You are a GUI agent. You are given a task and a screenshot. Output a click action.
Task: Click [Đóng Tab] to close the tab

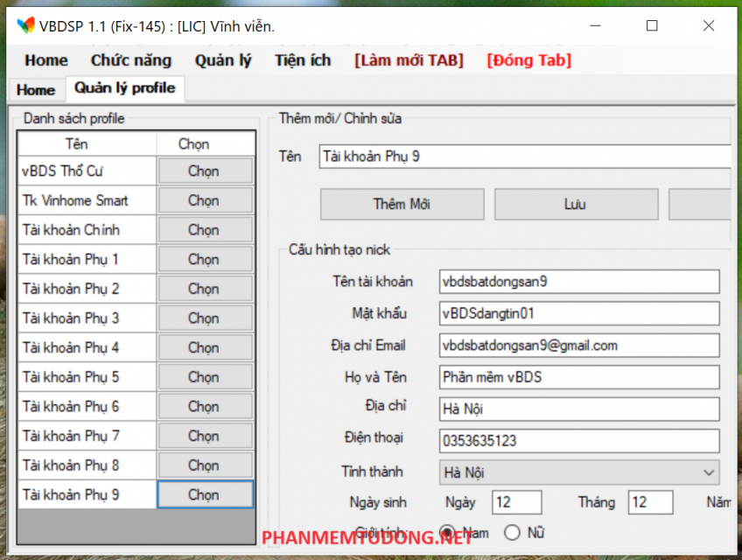[528, 60]
